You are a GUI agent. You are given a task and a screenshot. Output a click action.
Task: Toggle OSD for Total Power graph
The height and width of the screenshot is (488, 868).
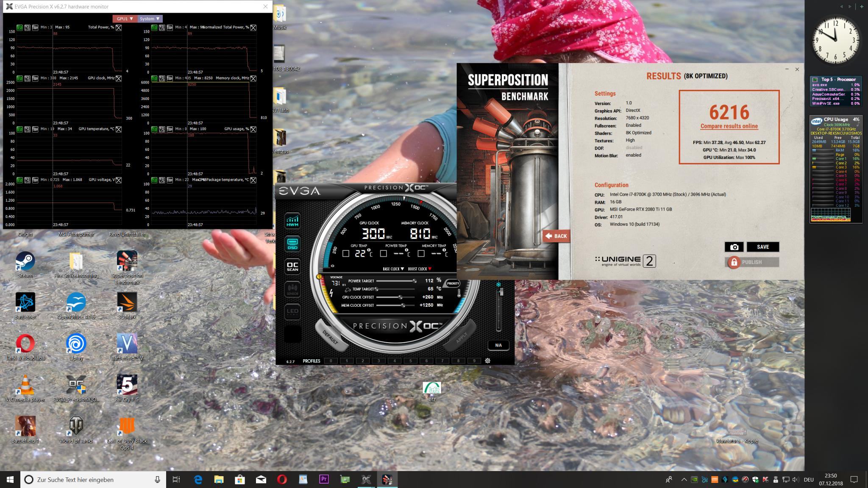pos(19,28)
